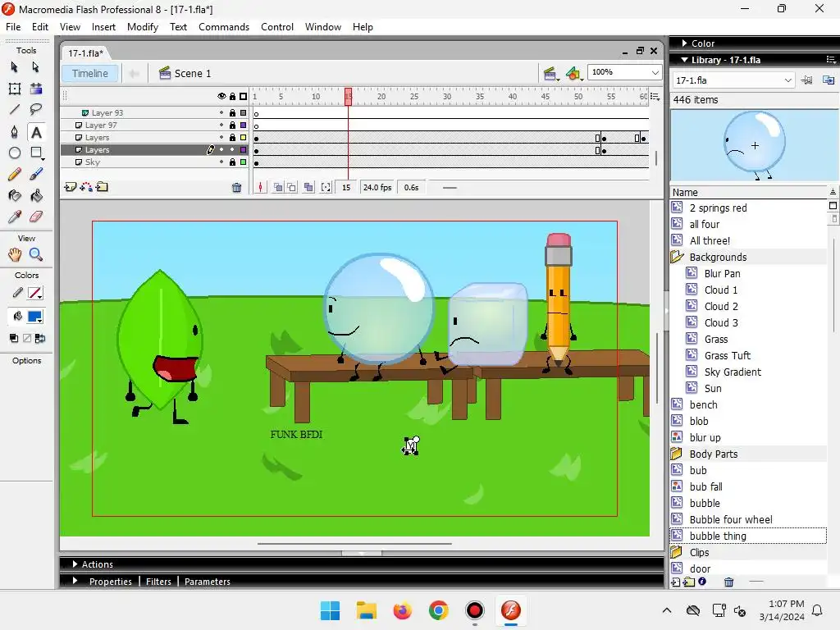
Task: Toggle lock on Layer 93
Action: click(x=232, y=112)
